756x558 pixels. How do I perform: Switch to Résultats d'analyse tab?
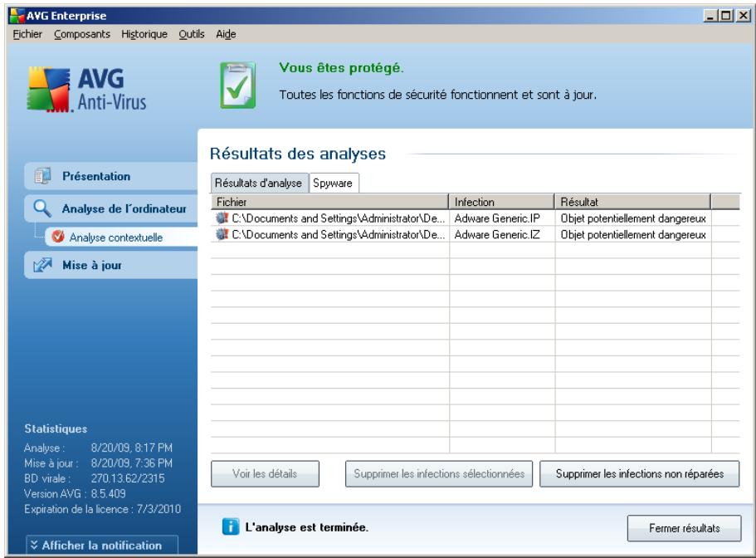(x=259, y=184)
